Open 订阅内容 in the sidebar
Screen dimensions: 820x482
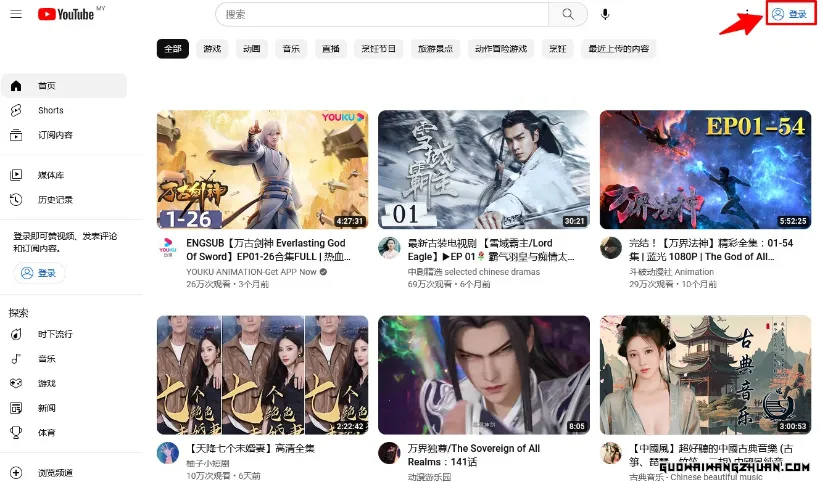point(64,135)
